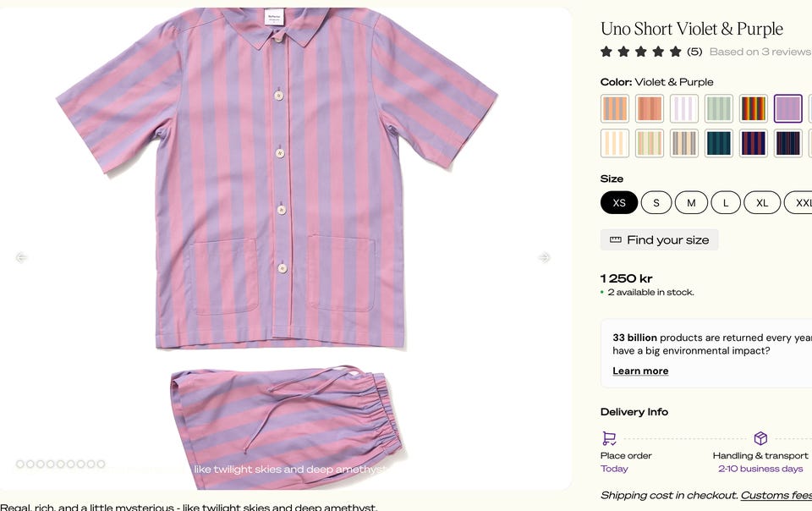Go to the next product image arrow
The width and height of the screenshot is (812, 511).
click(x=544, y=257)
